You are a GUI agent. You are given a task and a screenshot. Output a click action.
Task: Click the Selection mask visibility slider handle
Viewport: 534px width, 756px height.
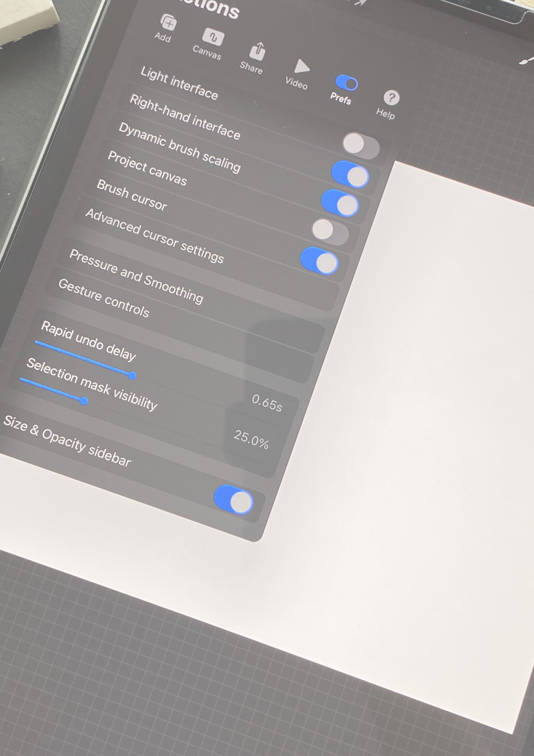[84, 401]
